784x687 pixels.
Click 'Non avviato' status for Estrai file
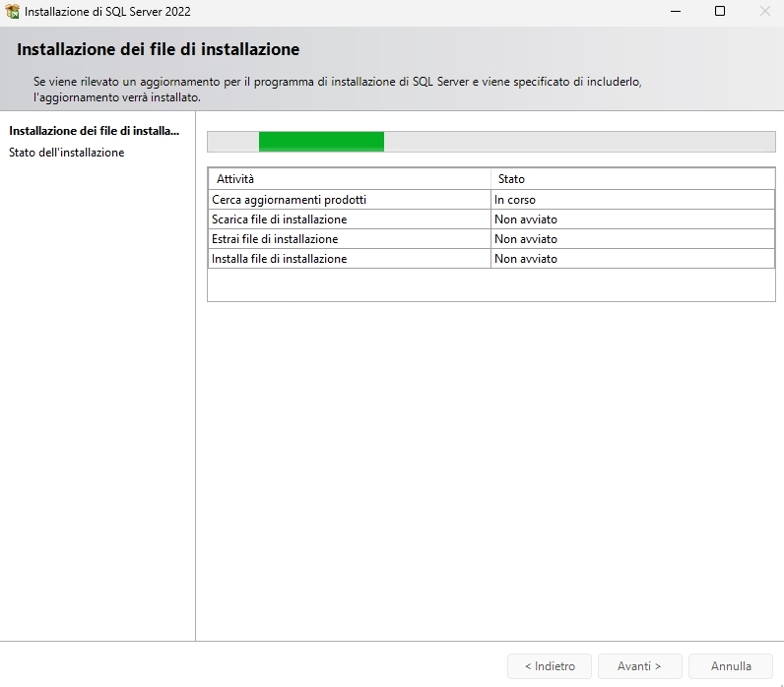point(633,239)
